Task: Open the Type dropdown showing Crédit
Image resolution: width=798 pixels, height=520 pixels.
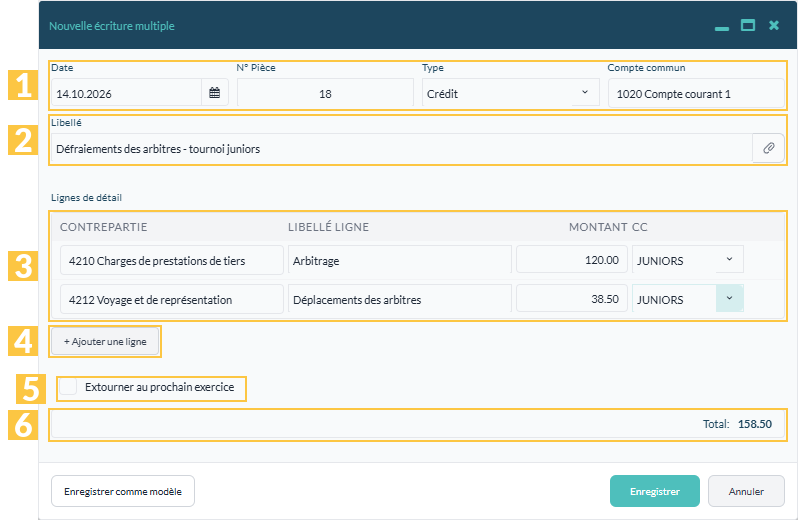Action: (x=510, y=93)
